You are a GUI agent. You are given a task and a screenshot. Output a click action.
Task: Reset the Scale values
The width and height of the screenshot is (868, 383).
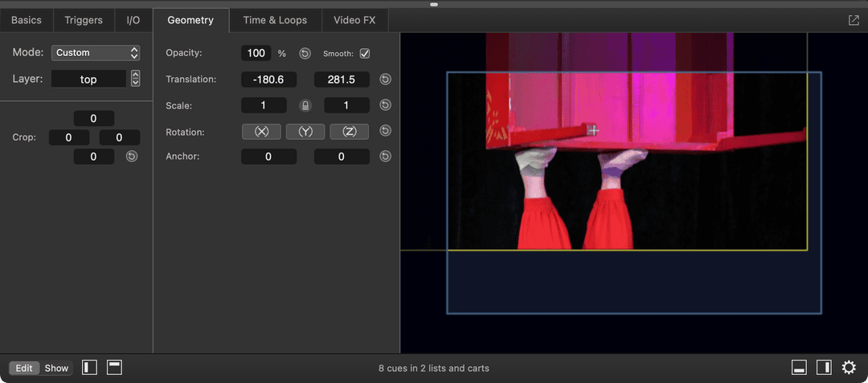385,105
